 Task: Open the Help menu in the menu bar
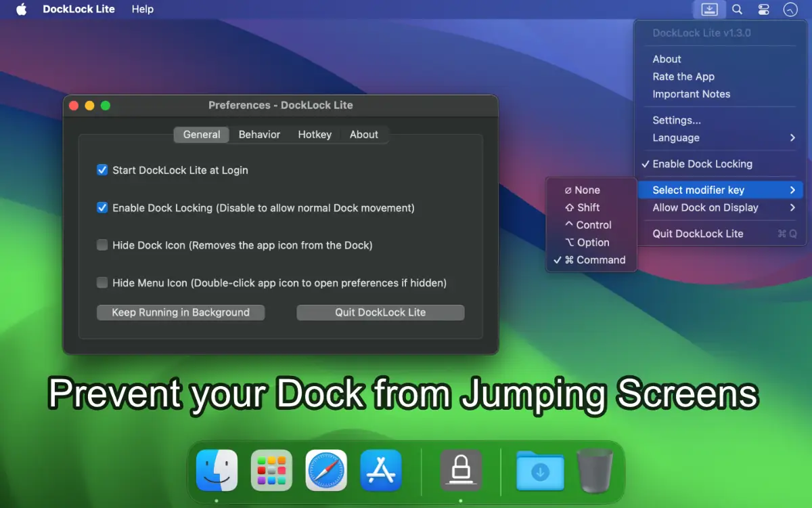pyautogui.click(x=142, y=9)
